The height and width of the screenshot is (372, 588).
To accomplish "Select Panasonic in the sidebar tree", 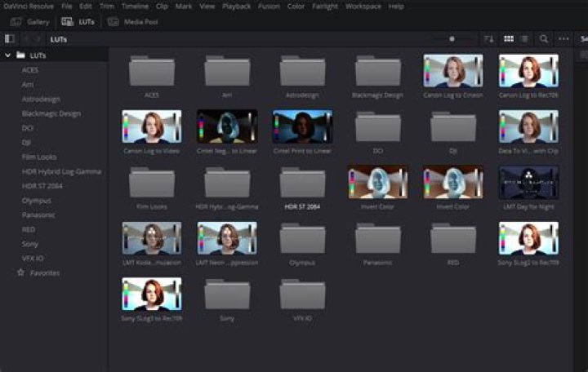I will coord(38,215).
